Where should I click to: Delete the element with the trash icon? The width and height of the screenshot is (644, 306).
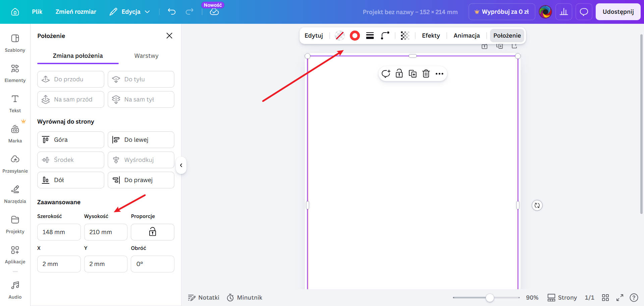pyautogui.click(x=426, y=74)
